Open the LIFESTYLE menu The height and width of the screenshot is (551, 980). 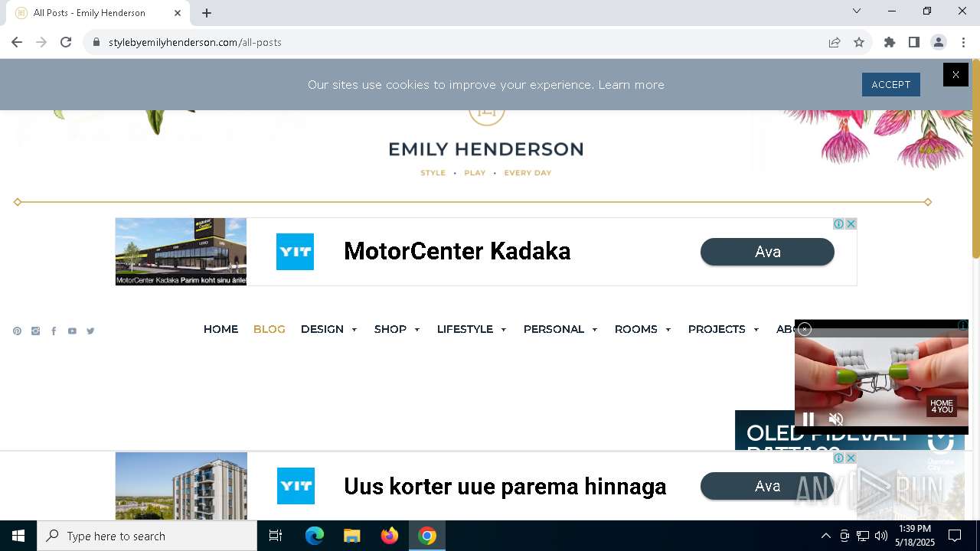coord(465,329)
